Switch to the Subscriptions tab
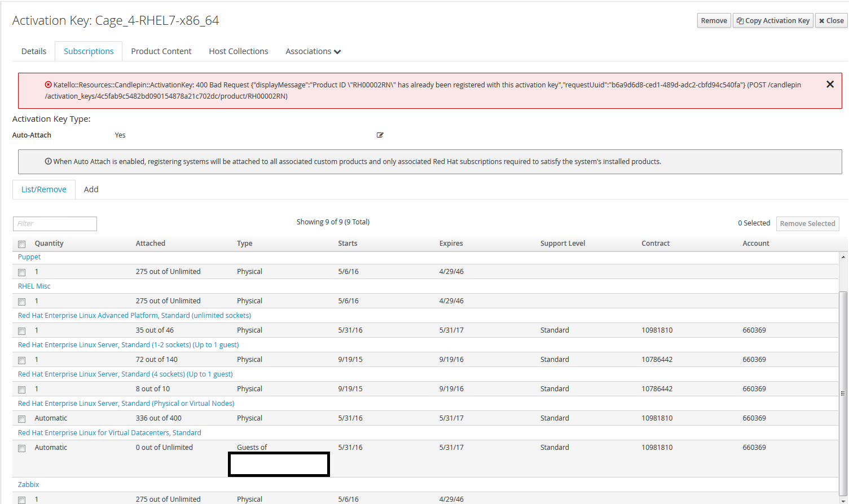The width and height of the screenshot is (849, 504). (x=89, y=51)
